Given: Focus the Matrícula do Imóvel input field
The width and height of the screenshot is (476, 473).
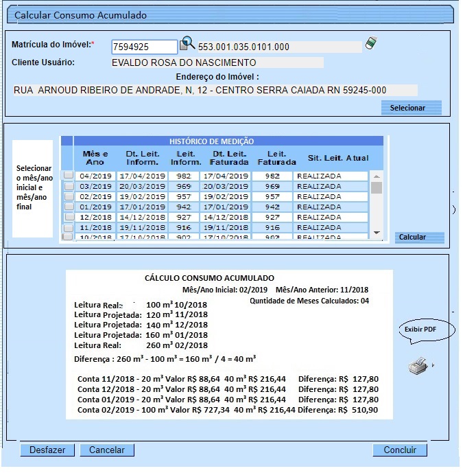Looking at the screenshot, I should click(x=144, y=47).
